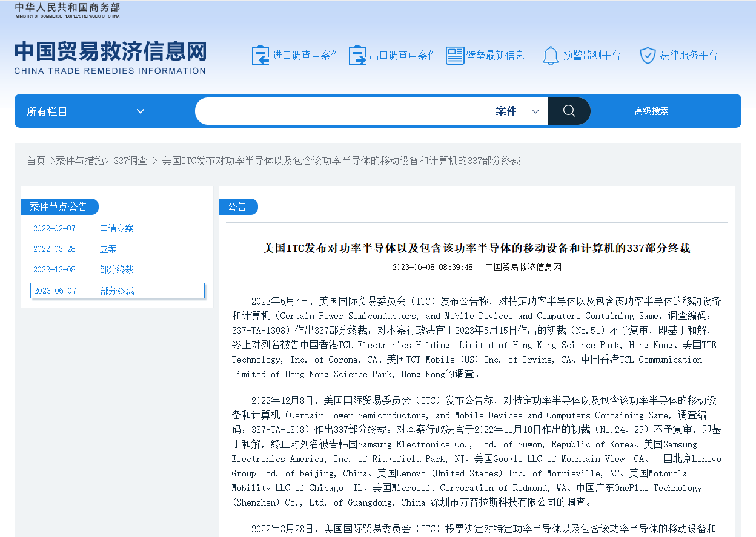Click the bell early-warning platform icon
The height and width of the screenshot is (537, 756).
click(551, 56)
